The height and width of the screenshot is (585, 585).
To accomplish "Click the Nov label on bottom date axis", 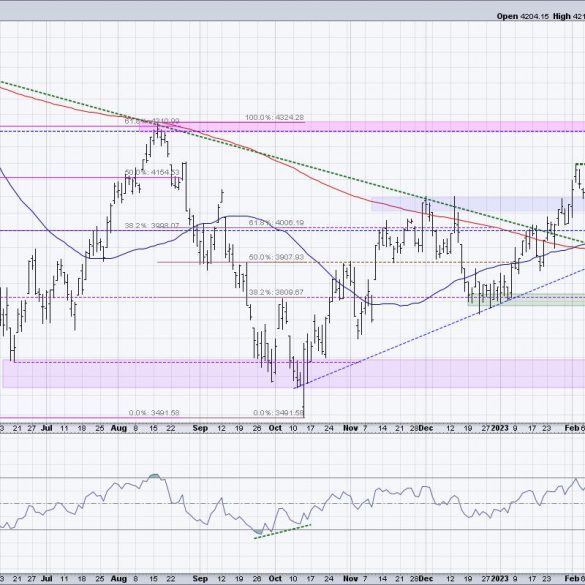I will point(350,579).
